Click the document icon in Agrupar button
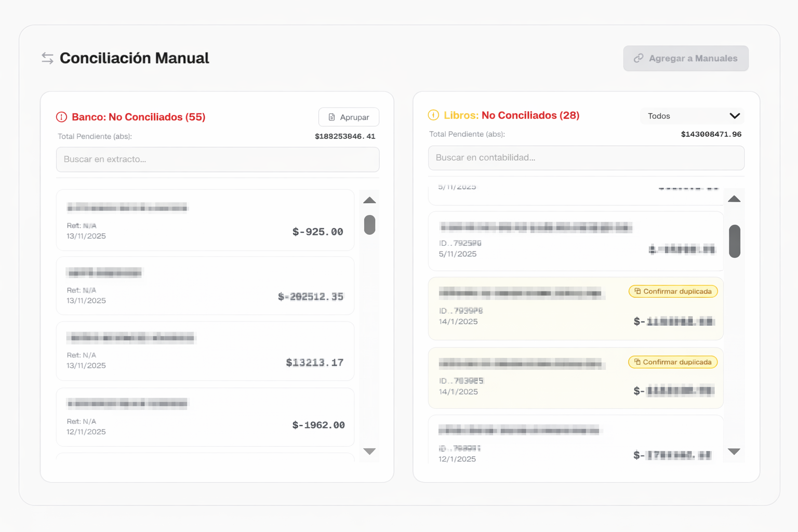Viewport: 798px width, 532px height. (331, 117)
